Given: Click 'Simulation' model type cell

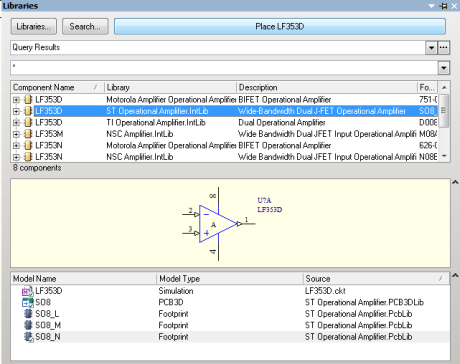Looking at the screenshot, I should (176, 291).
